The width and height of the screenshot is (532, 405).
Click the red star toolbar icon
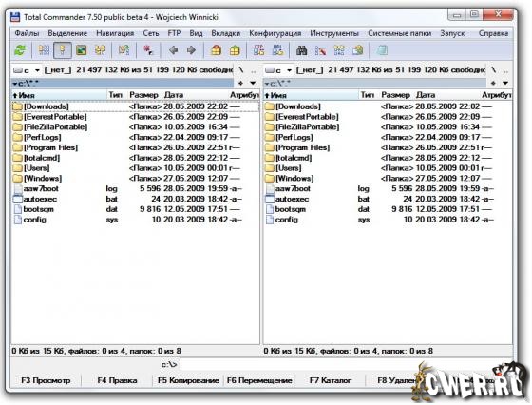[x=148, y=50]
